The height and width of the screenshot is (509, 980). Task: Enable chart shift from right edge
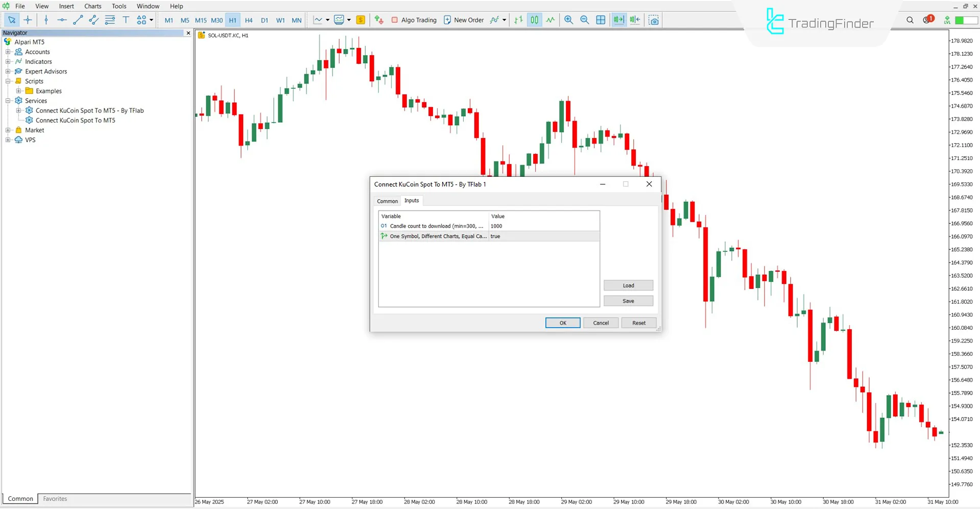pyautogui.click(x=635, y=20)
